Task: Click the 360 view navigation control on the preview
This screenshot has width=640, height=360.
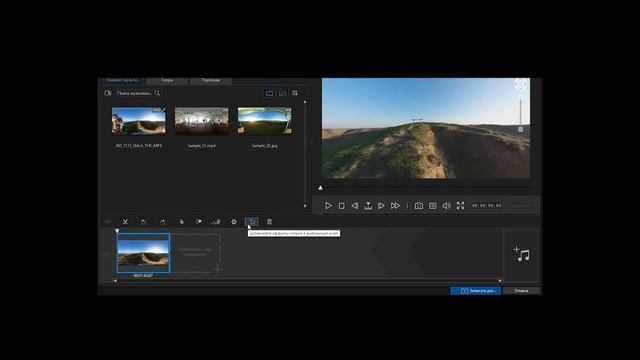Action: 520,84
